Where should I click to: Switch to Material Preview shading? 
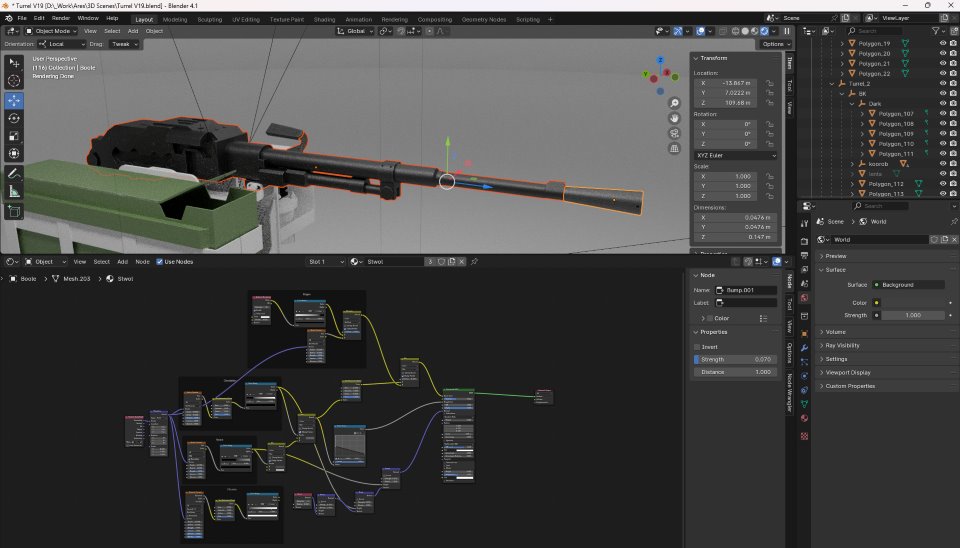(755, 31)
